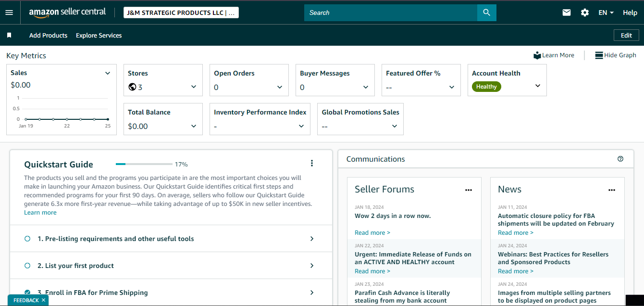
Task: Toggle the checked circle for Enroll in FBA
Action: [x=27, y=293]
